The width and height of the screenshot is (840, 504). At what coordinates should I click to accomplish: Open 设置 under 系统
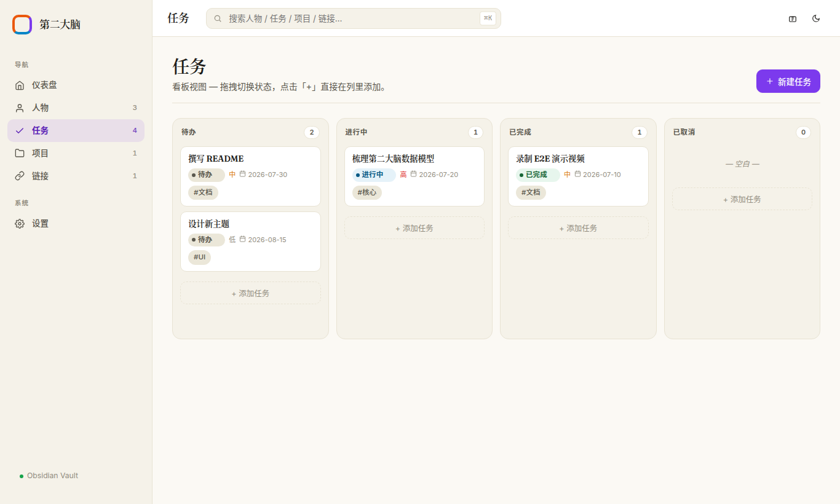pyautogui.click(x=76, y=224)
